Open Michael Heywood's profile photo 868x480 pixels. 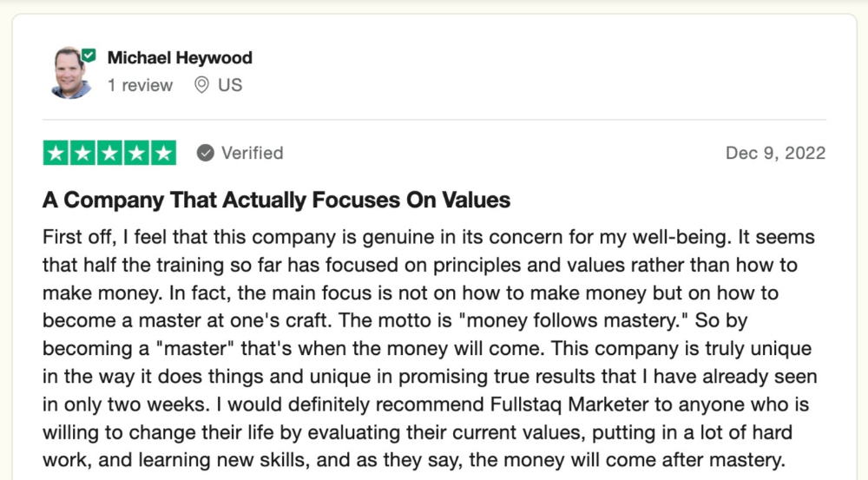72,73
